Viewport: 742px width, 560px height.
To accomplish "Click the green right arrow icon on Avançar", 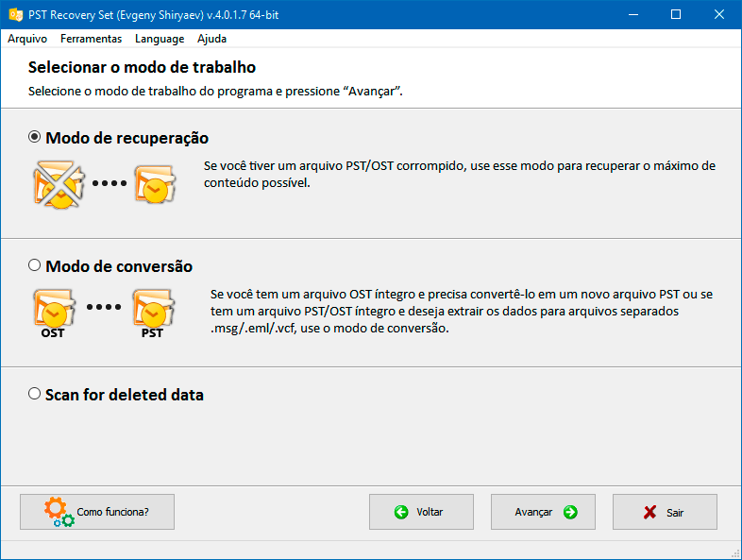I will (x=570, y=512).
